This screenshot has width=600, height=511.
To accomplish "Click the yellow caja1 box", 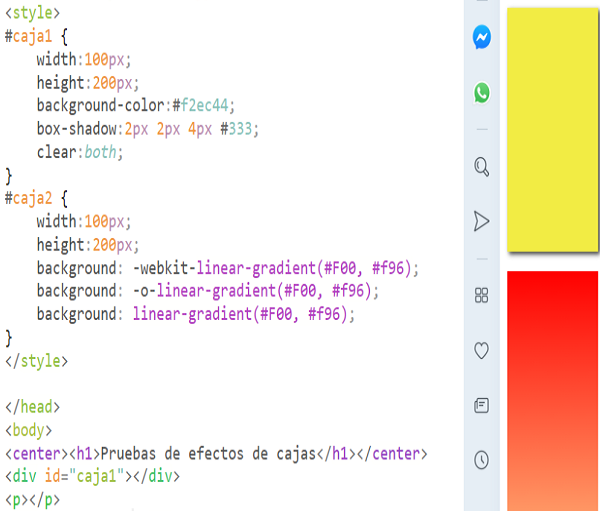I will coord(553,130).
